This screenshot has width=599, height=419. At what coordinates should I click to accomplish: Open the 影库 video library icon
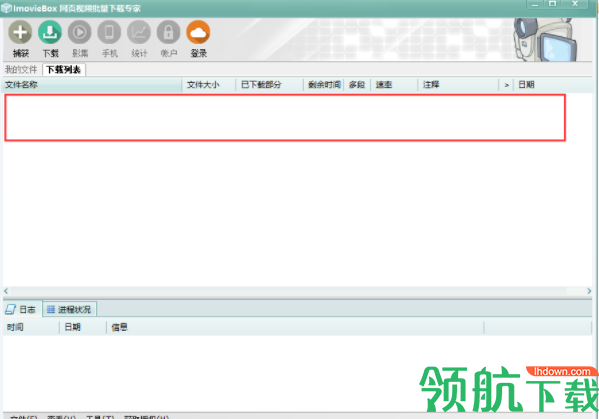(x=79, y=32)
